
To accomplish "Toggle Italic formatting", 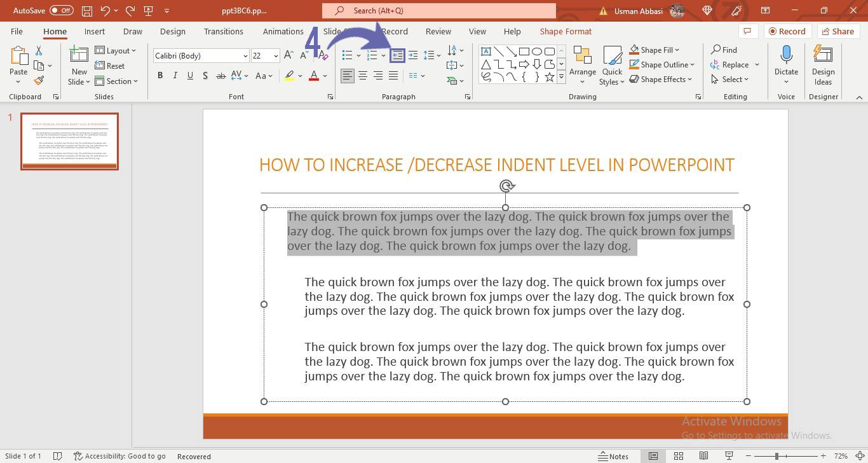I will (175, 76).
